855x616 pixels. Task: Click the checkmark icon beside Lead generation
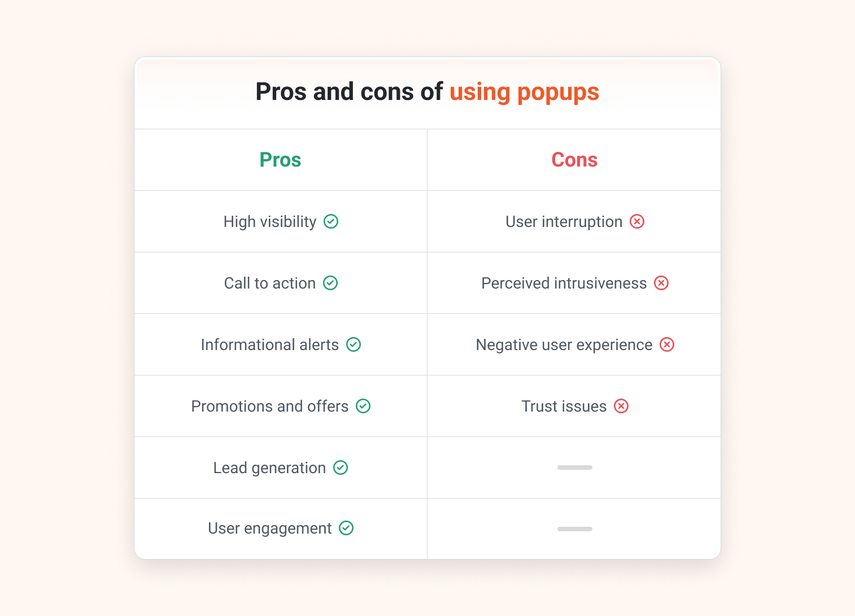(x=341, y=468)
